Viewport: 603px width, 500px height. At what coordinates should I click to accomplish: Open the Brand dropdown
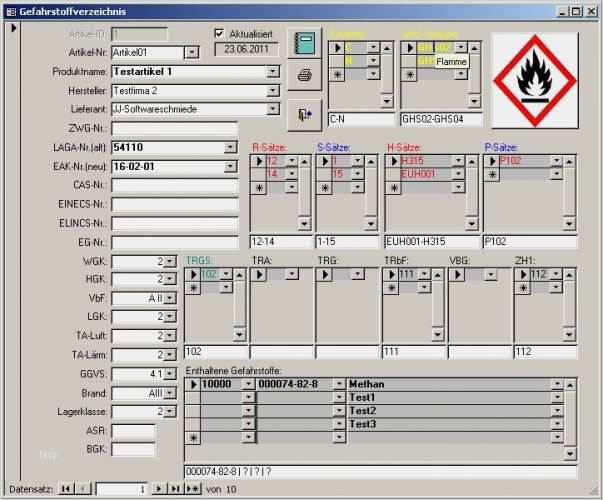[x=169, y=393]
